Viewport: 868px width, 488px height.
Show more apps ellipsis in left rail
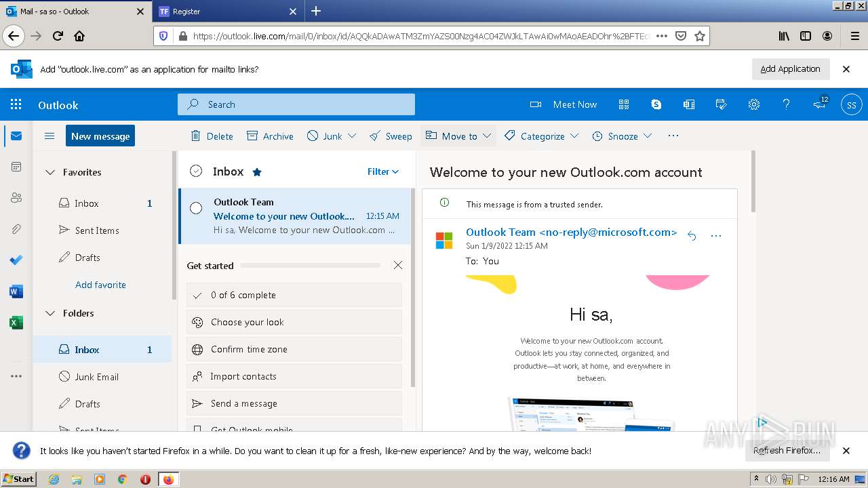(16, 376)
